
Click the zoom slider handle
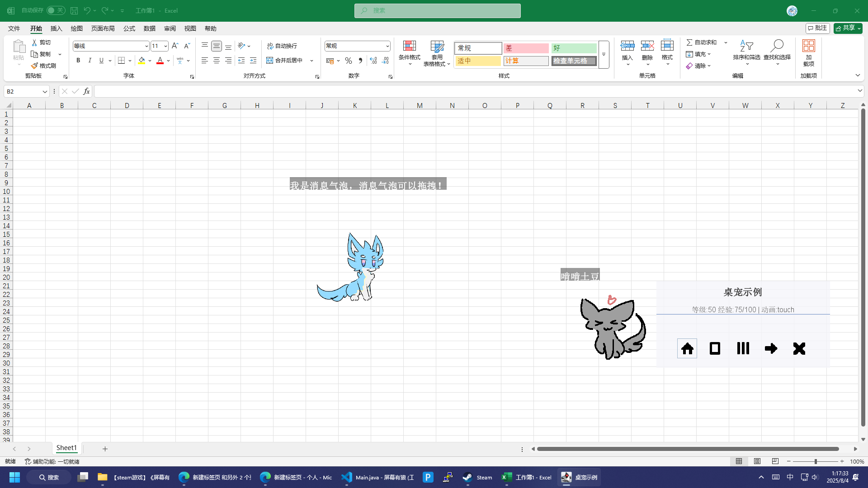[x=816, y=461]
